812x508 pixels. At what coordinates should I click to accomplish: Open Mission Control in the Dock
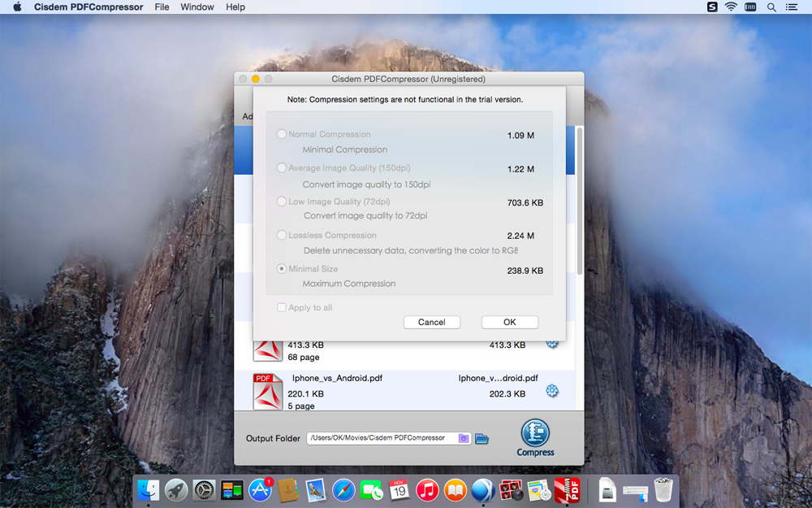(232, 490)
